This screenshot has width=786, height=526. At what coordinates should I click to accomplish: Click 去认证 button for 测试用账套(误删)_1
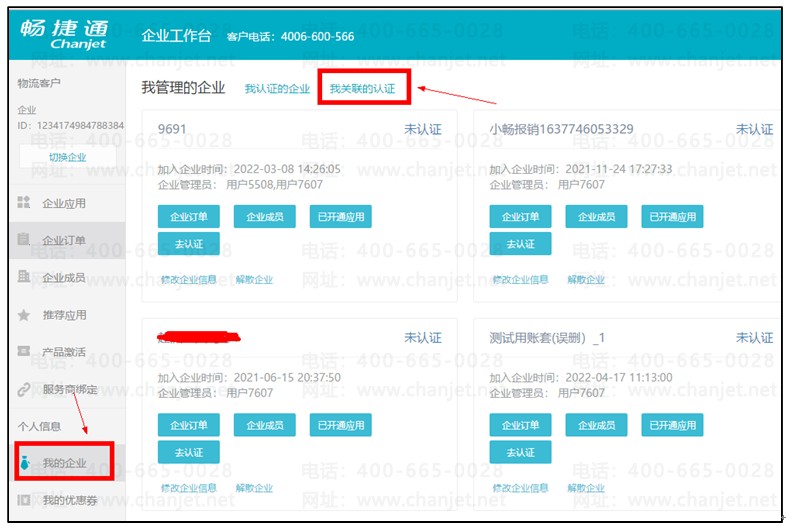tap(520, 452)
